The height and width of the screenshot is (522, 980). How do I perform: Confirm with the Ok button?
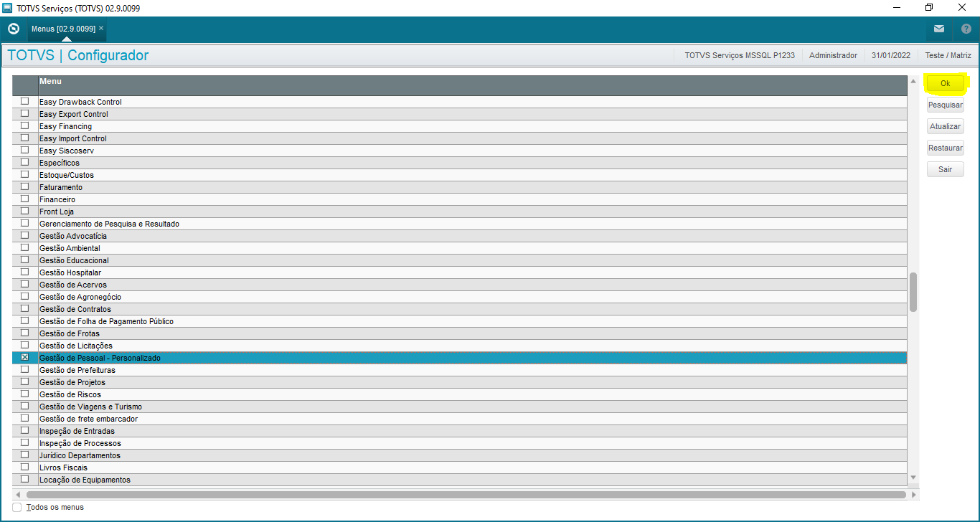coord(945,84)
